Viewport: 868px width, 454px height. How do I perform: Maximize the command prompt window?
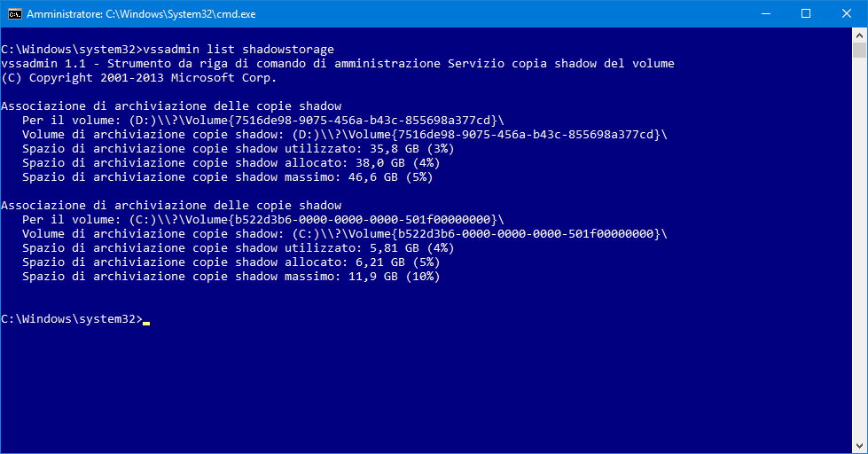point(806,14)
